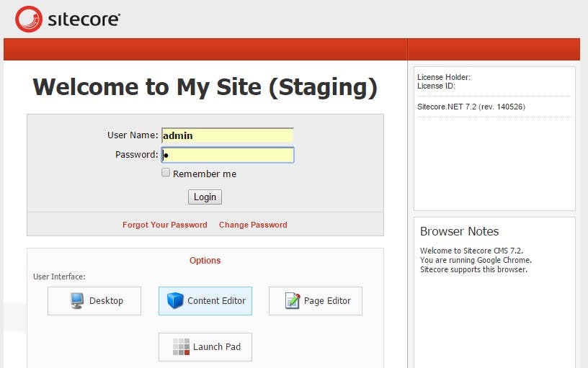
Task: Select the Desktop monitor icon
Action: pyautogui.click(x=77, y=300)
